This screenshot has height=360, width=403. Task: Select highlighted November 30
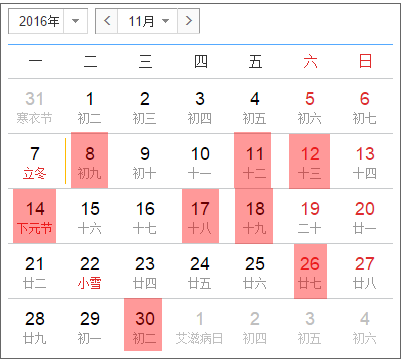(143, 325)
